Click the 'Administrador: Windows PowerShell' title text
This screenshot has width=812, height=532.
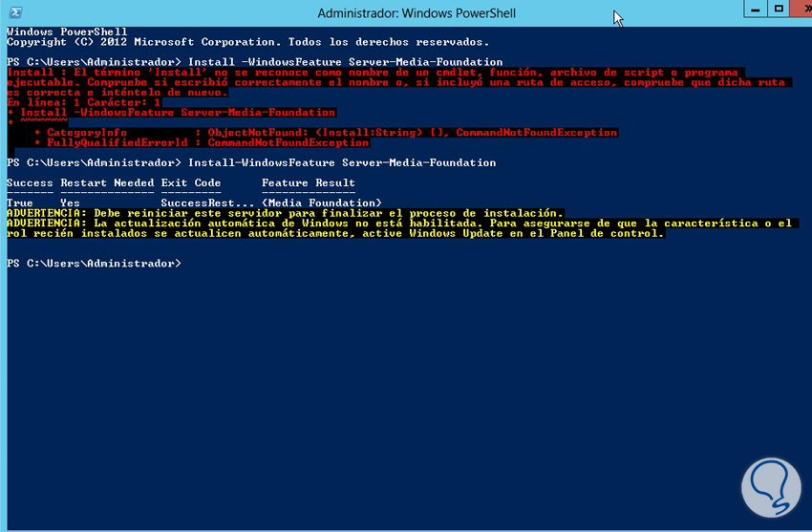pos(401,13)
